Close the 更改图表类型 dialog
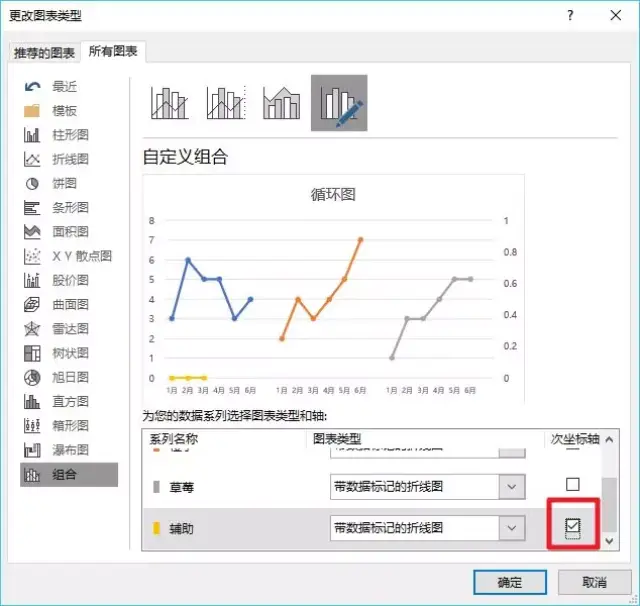Screen dimensions: 640x606 point(616,16)
